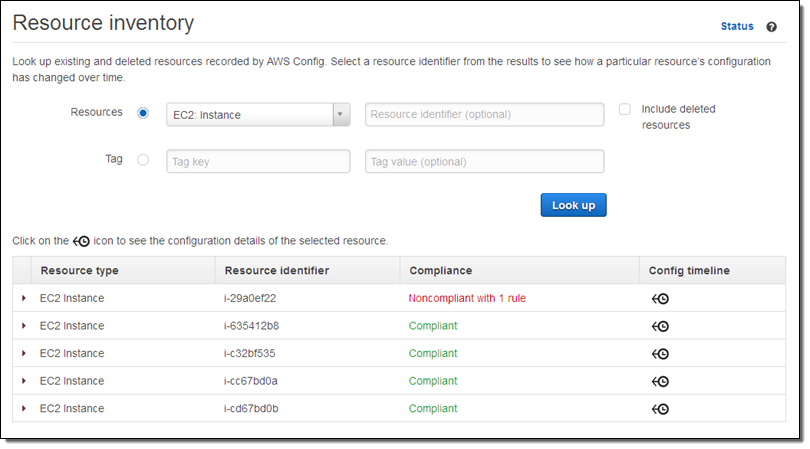Viewport: 810px width, 449px height.
Task: Open the Status link
Action: click(737, 27)
